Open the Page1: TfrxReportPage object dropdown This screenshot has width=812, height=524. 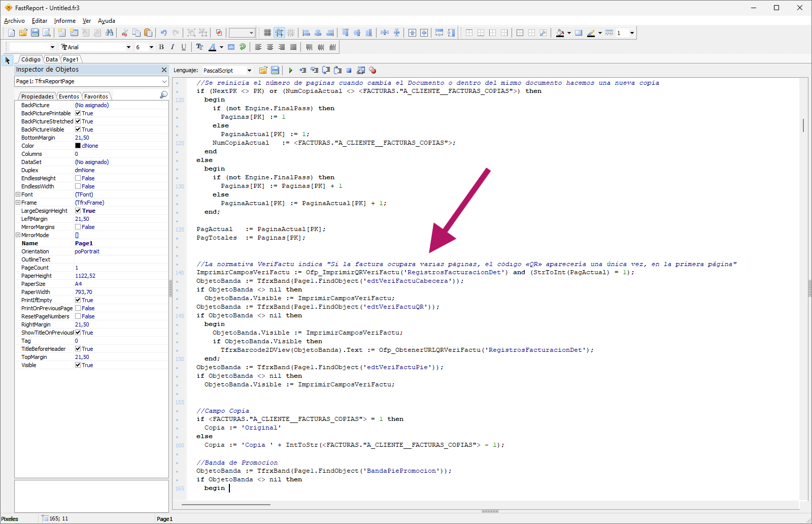tap(164, 81)
